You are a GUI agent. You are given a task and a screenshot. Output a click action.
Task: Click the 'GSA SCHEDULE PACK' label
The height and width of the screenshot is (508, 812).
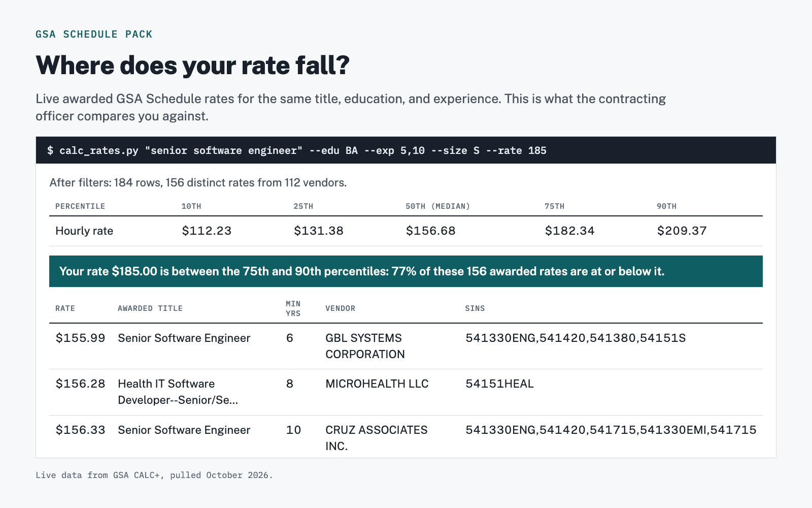[94, 34]
